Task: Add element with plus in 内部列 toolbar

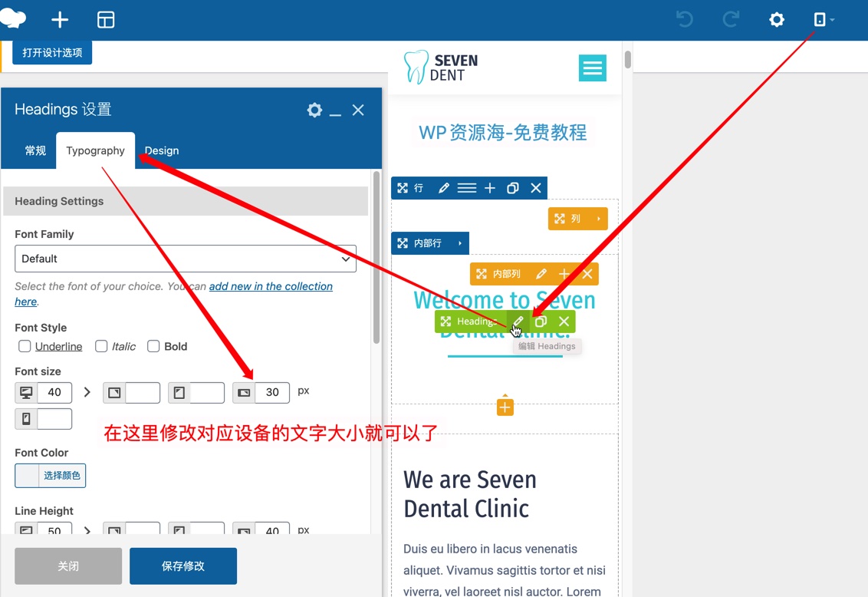Action: 564,274
